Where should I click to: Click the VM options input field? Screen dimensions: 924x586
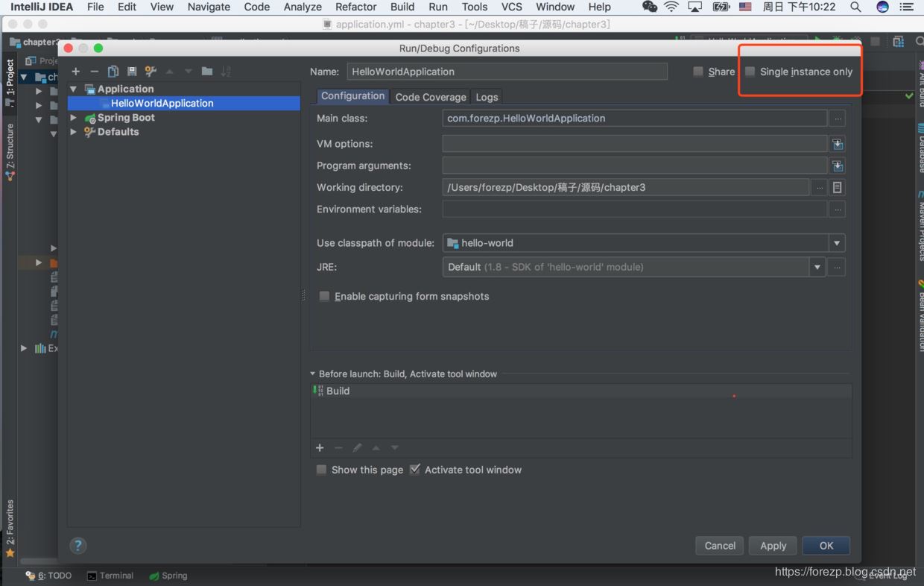pyautogui.click(x=634, y=144)
